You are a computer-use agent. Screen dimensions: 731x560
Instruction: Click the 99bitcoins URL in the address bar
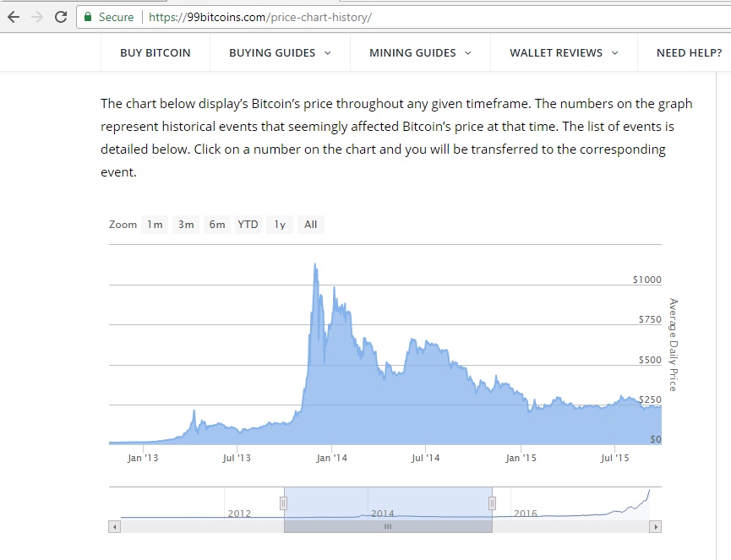[x=260, y=17]
